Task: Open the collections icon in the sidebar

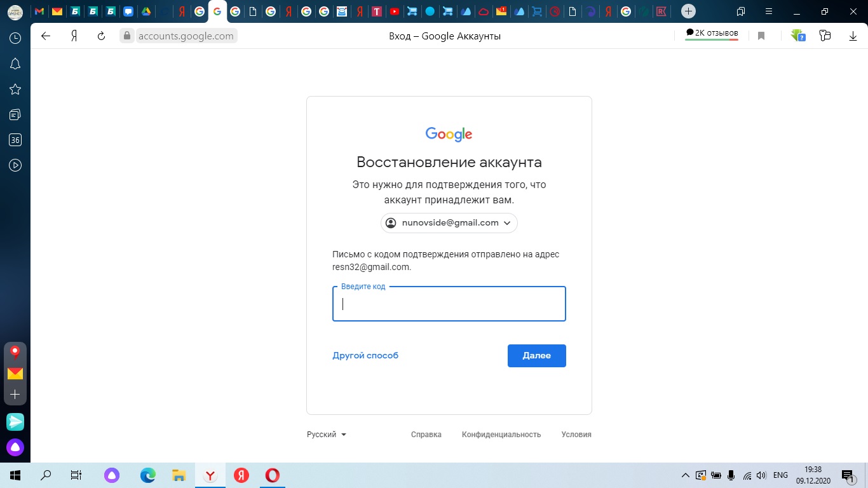Action: [15, 114]
